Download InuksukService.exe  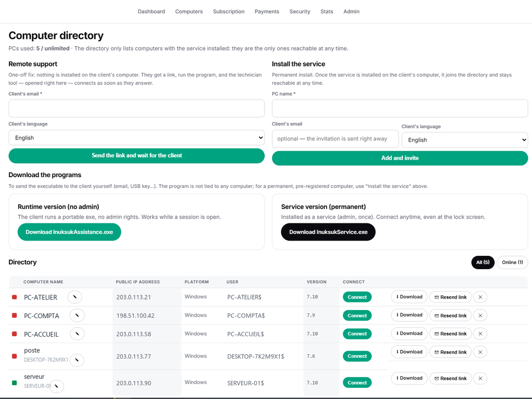tap(328, 232)
